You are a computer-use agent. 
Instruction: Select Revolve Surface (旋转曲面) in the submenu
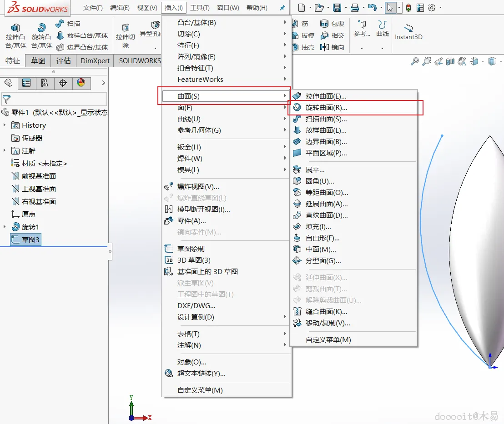coord(353,108)
